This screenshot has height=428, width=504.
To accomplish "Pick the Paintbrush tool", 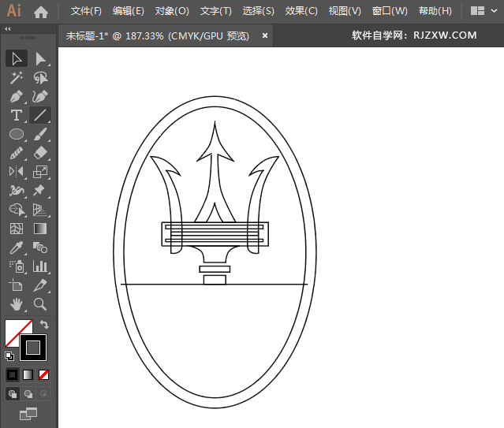I will pyautogui.click(x=40, y=134).
